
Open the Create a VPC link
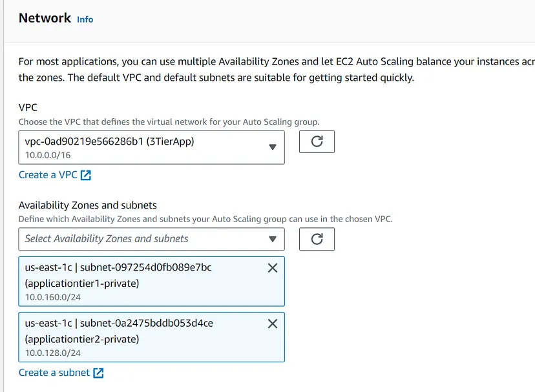pyautogui.click(x=48, y=175)
